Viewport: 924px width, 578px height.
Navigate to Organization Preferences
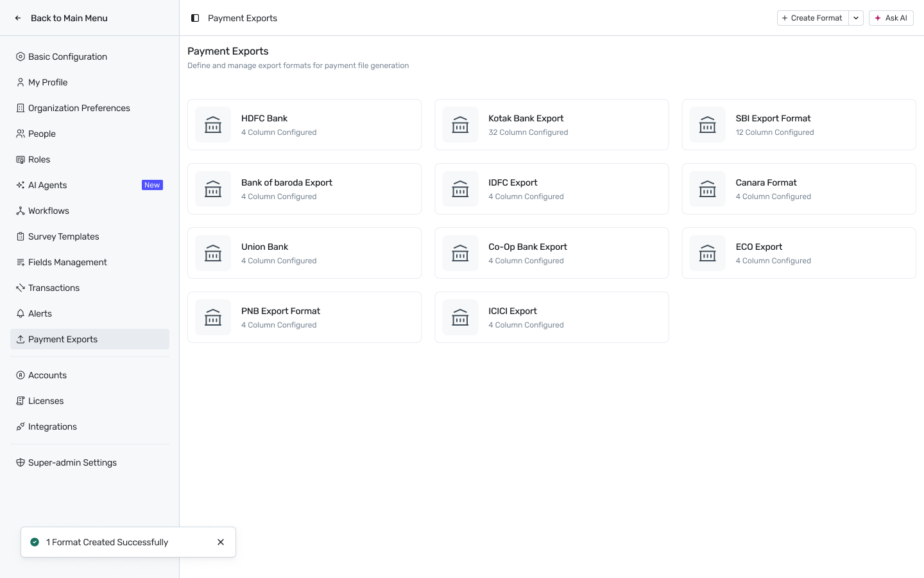90,108
